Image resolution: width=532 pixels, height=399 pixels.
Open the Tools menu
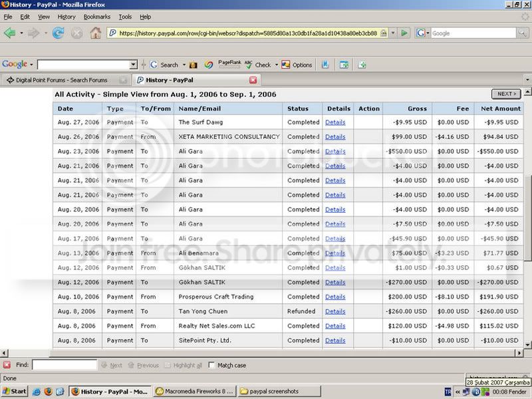click(x=125, y=17)
